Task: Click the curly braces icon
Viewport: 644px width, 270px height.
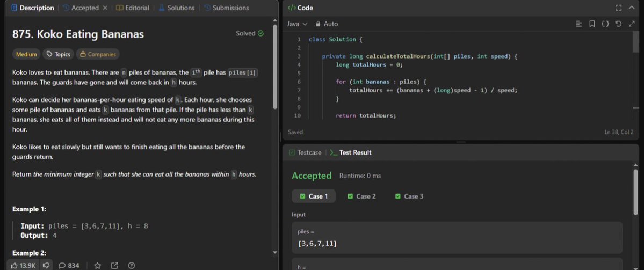Action: [605, 24]
